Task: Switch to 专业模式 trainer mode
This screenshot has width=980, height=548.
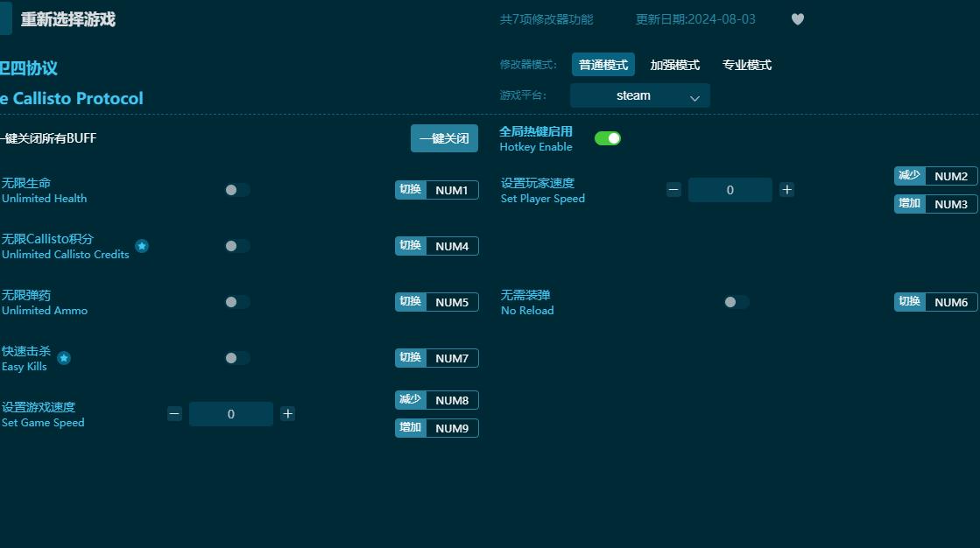Action: 746,64
